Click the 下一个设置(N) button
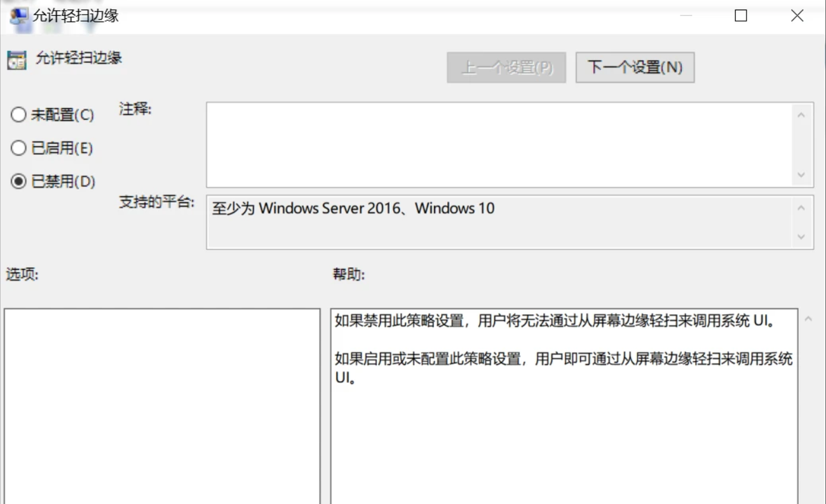The height and width of the screenshot is (504, 826). pos(635,67)
